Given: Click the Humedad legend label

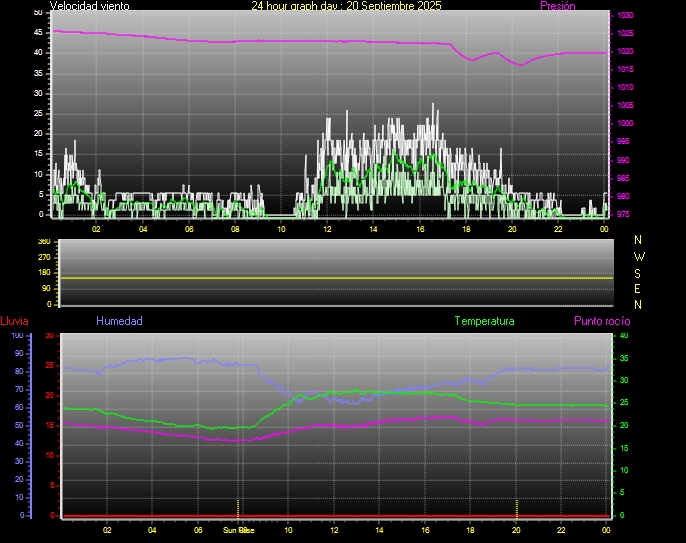Looking at the screenshot, I should pos(119,322).
